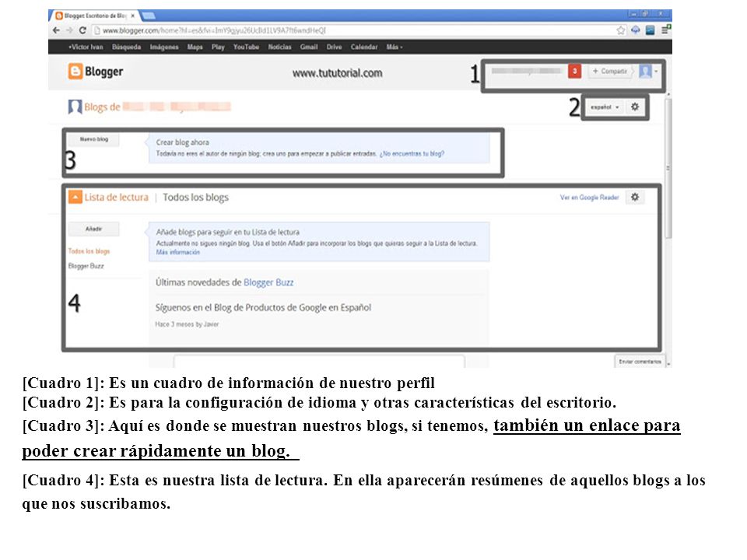Click the Lista de lectura heading
The height and width of the screenshot is (560, 747).
[x=116, y=197]
